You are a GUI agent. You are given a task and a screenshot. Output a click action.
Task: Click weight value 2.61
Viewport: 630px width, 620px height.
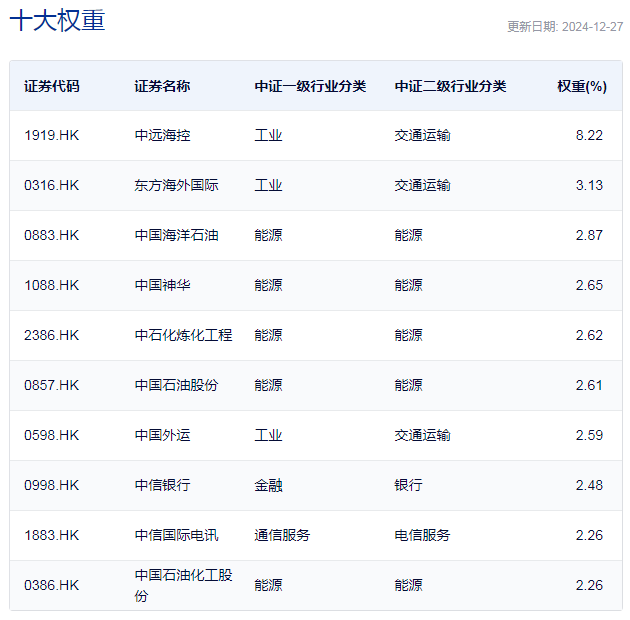pos(589,385)
